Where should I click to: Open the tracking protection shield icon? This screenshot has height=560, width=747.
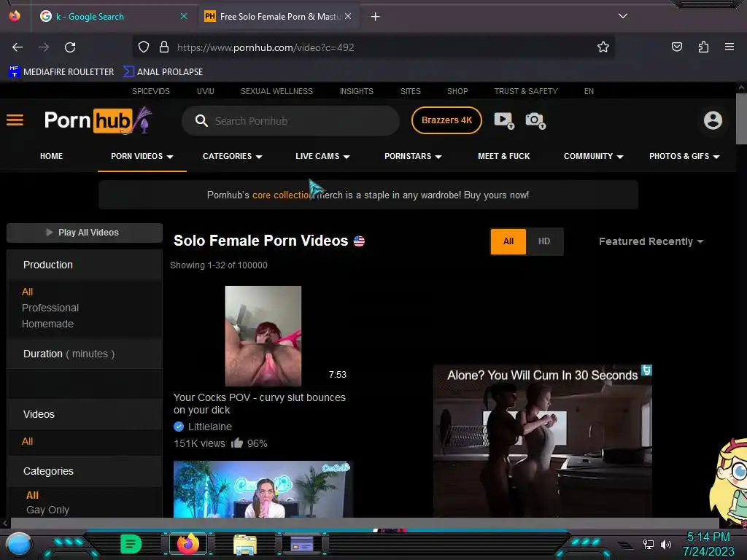point(144,47)
